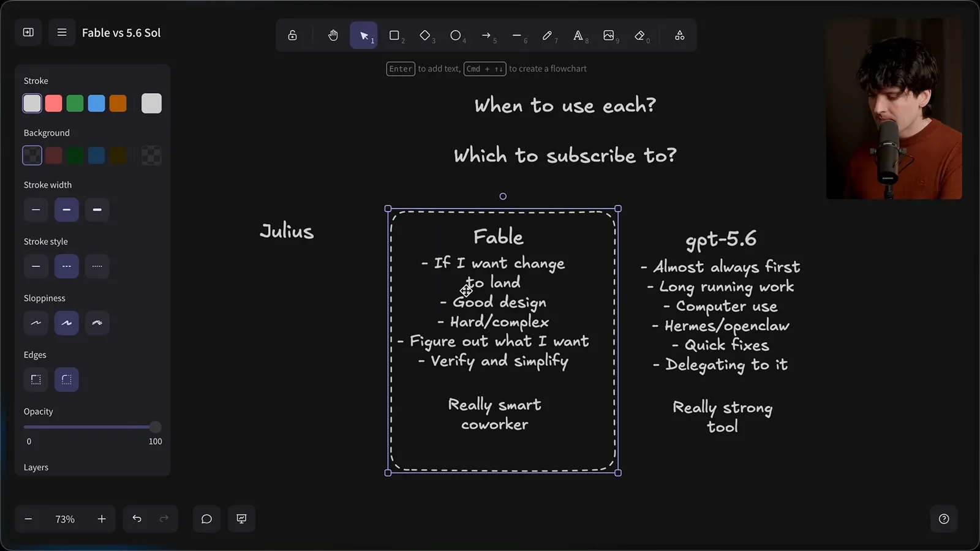
Task: Zoom out with the minus button
Action: tap(28, 519)
